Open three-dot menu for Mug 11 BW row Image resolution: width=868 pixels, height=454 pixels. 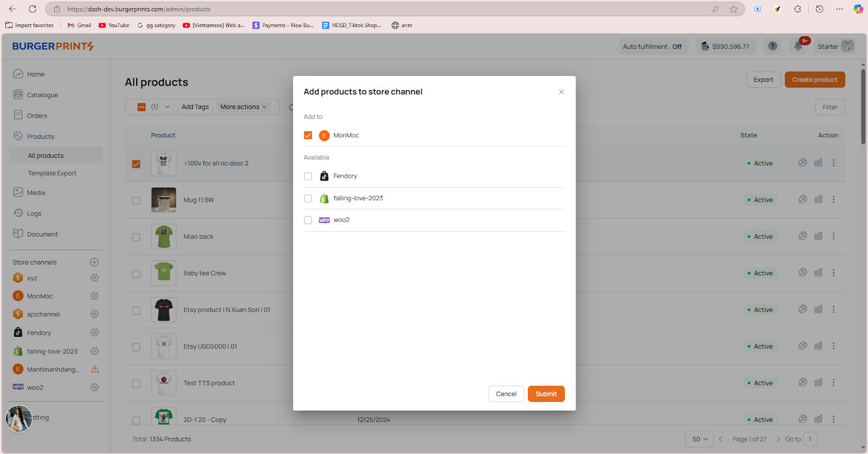tap(834, 200)
